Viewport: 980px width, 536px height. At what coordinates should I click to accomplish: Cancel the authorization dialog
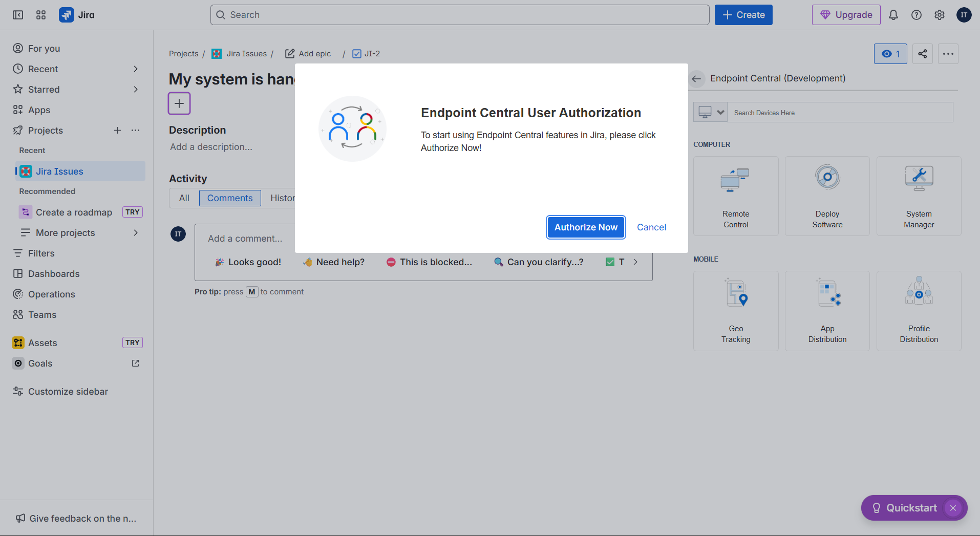click(x=651, y=227)
